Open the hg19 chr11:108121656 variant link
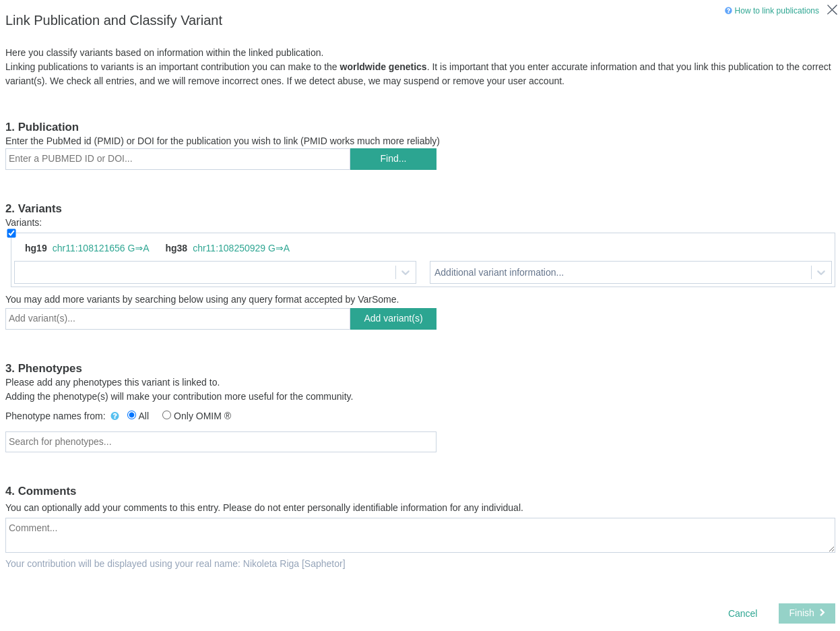This screenshot has width=840, height=631. click(100, 248)
